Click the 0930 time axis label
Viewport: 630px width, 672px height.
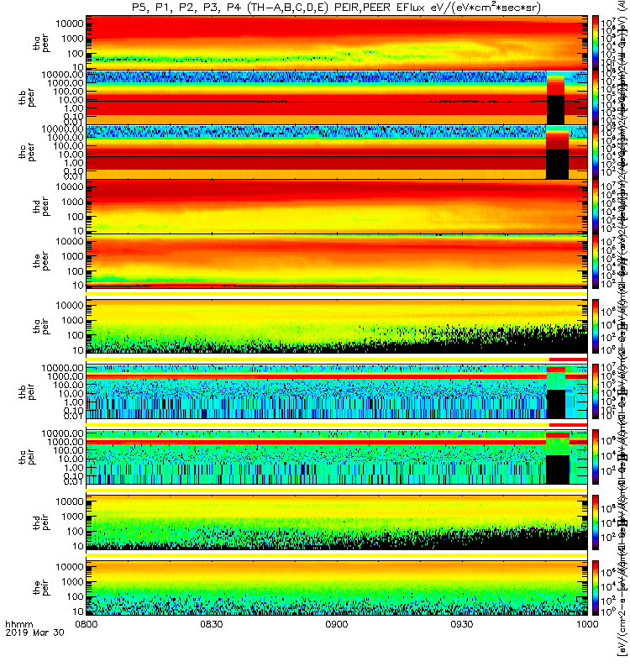pos(461,624)
